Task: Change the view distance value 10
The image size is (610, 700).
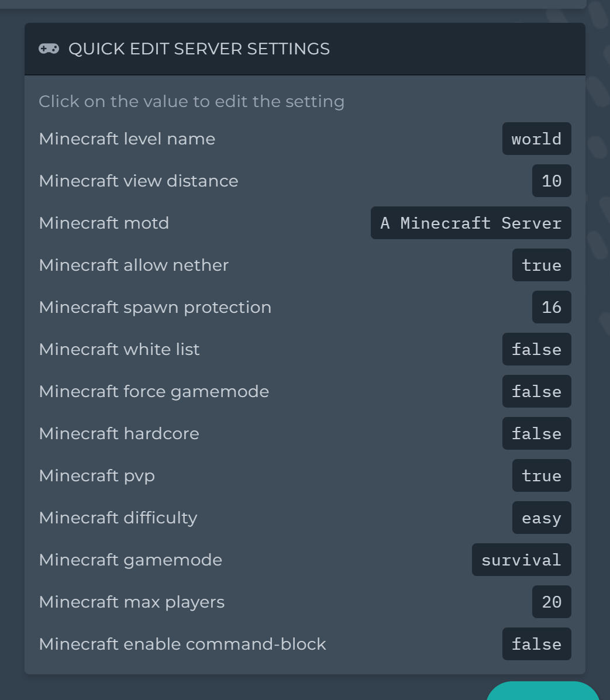Action: (552, 181)
